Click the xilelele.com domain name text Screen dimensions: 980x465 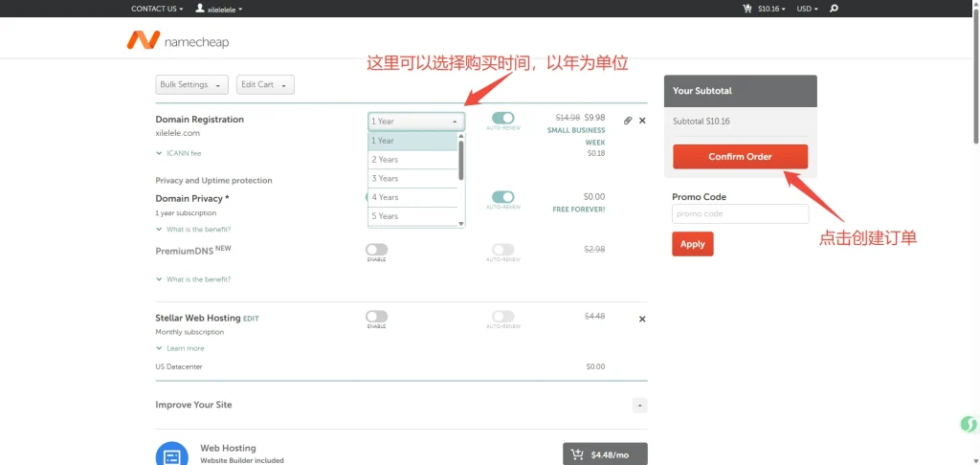177,133
